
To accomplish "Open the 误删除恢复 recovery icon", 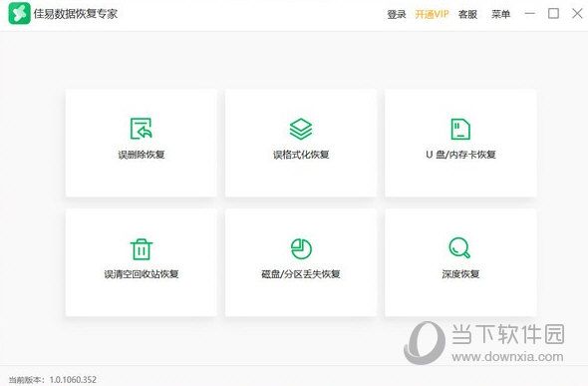I will [141, 129].
